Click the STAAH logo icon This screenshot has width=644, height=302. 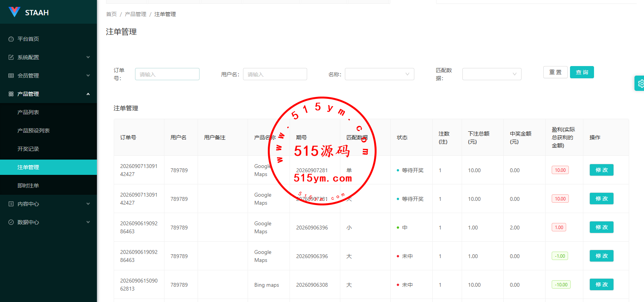[x=14, y=12]
